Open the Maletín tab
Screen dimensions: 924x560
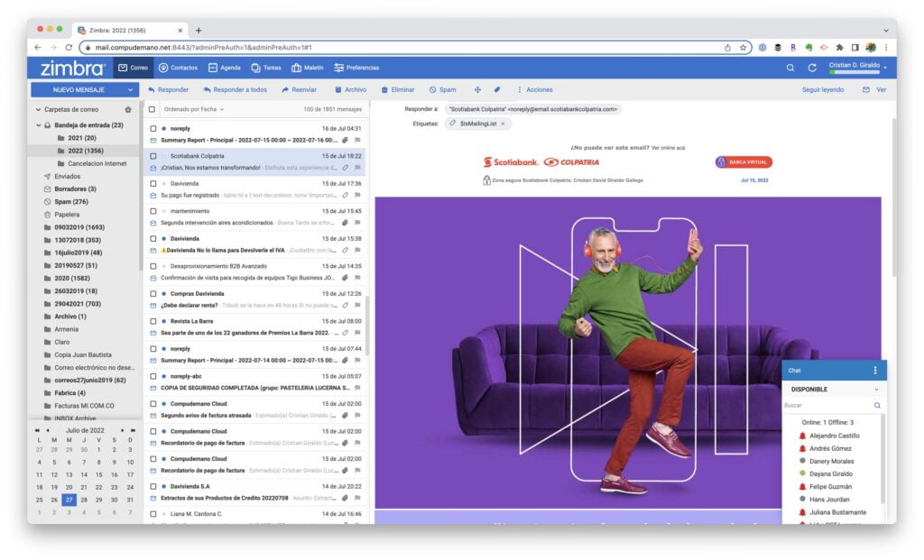[308, 68]
